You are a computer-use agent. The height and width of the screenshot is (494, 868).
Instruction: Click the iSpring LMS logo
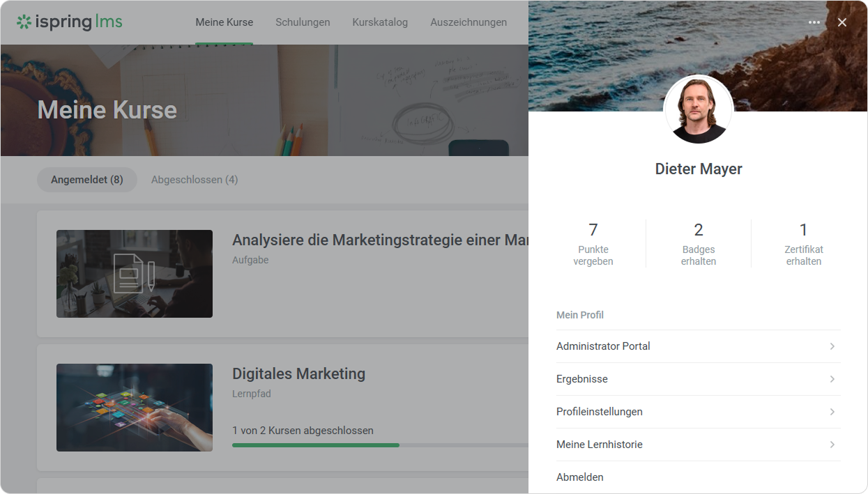click(70, 22)
